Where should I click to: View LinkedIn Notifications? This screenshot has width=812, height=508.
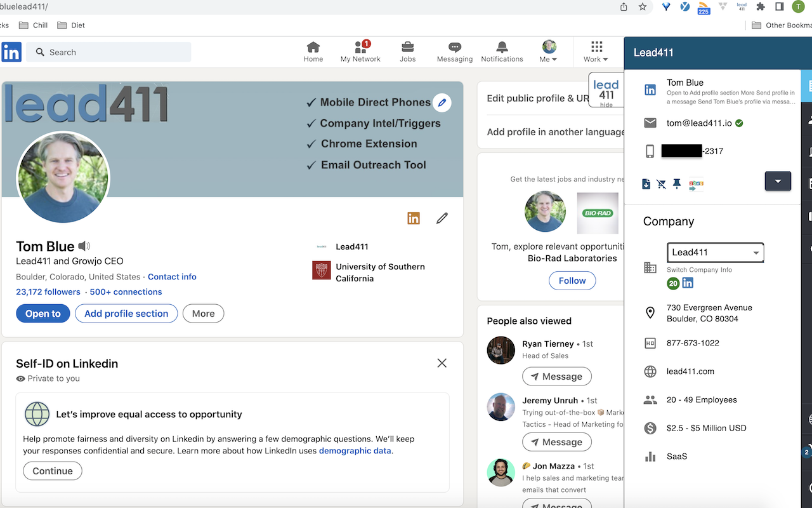pos(502,51)
